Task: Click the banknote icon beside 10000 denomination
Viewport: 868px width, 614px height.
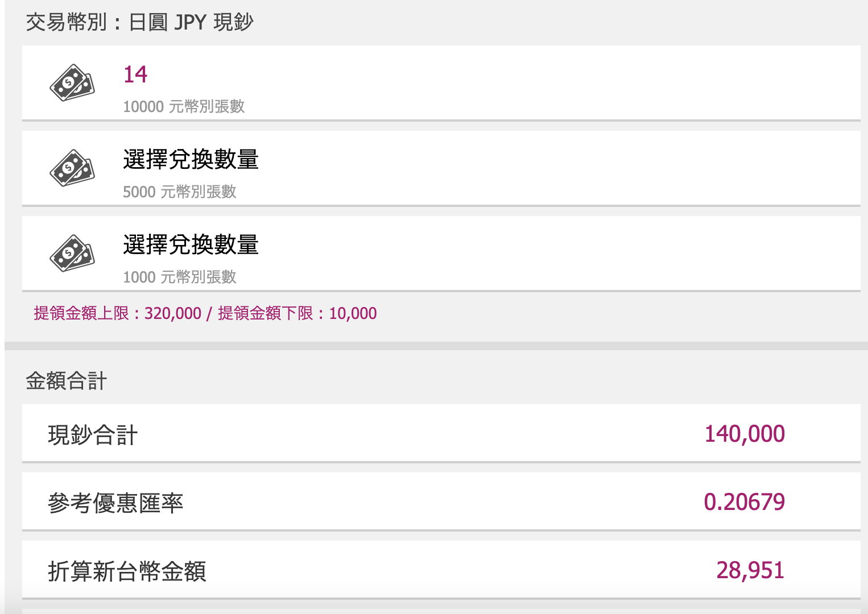Action: 72,83
